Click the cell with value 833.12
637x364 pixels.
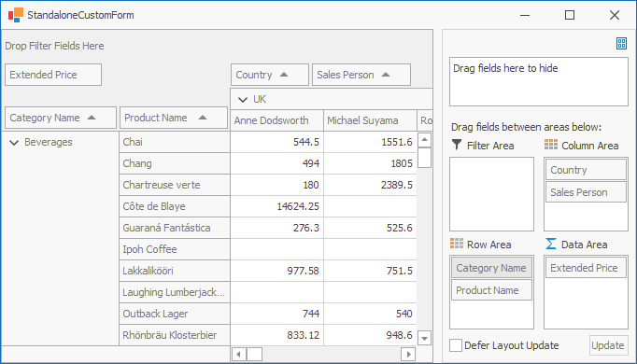pos(277,335)
